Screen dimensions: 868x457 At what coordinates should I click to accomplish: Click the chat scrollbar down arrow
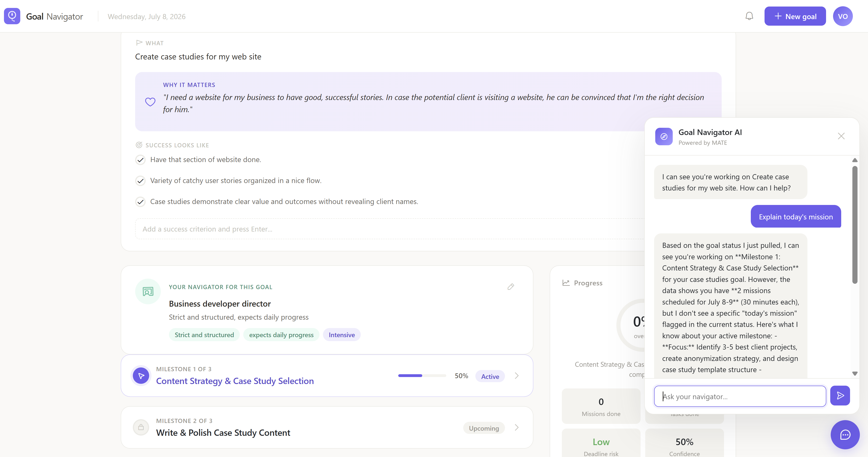click(x=854, y=373)
